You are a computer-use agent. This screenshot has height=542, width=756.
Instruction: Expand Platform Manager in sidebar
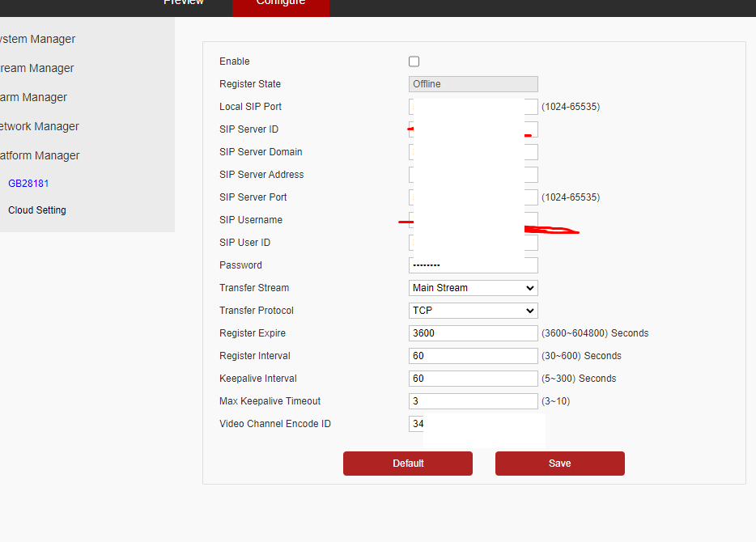coord(40,155)
